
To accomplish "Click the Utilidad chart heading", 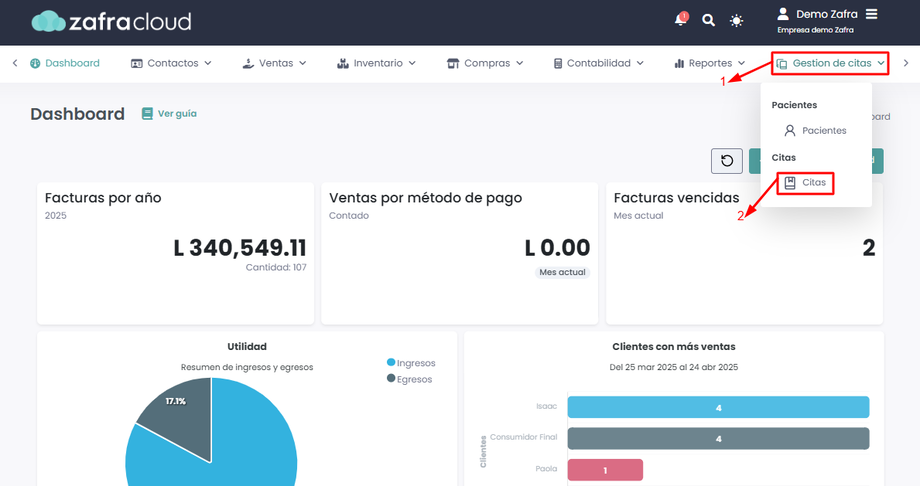I will pyautogui.click(x=247, y=347).
